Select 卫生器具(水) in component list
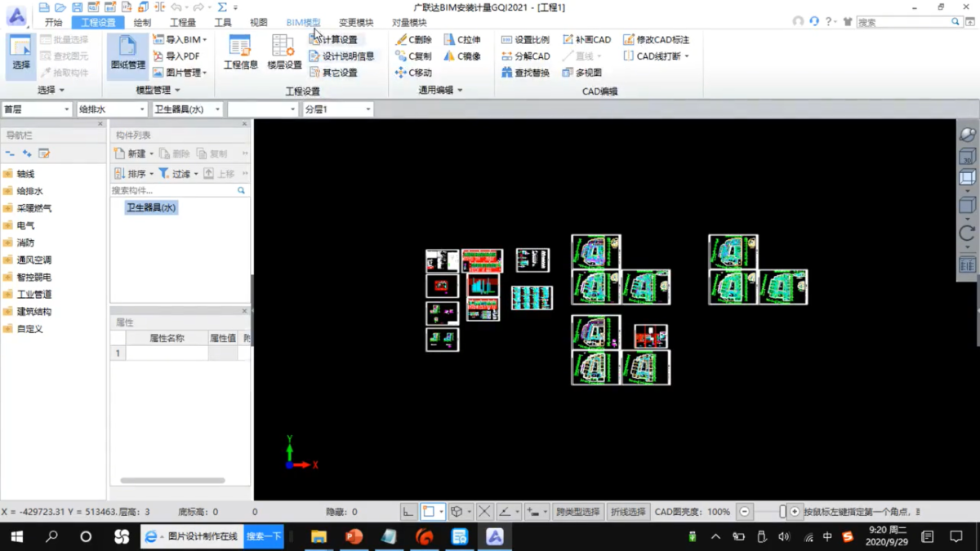 (151, 207)
